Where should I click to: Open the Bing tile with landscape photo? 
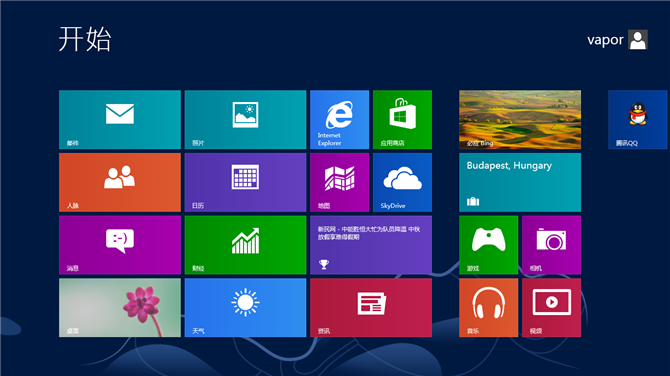(x=520, y=119)
